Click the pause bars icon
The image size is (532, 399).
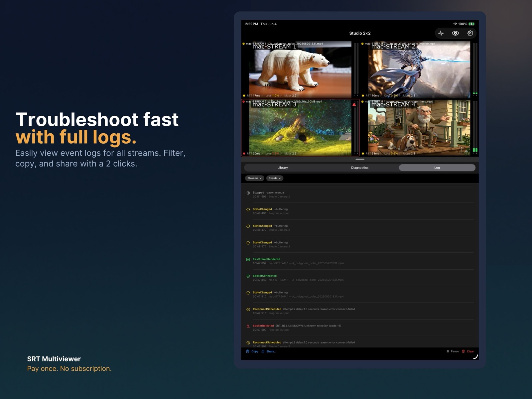pos(448,351)
